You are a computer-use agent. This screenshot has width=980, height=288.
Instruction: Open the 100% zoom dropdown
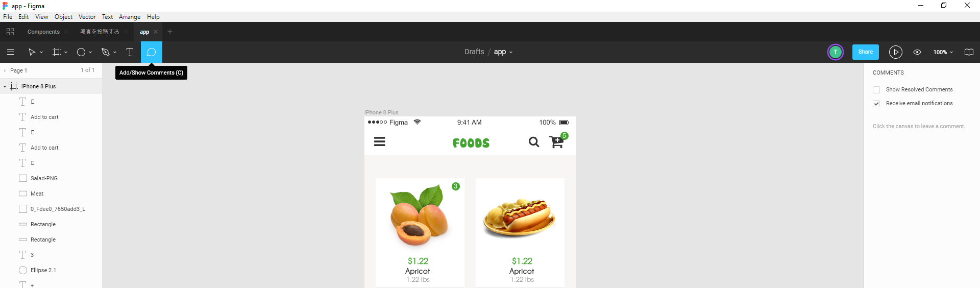pos(943,52)
